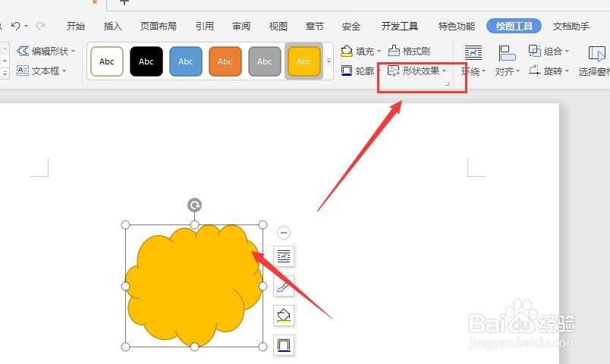Click the floating shape outline icon
610x364 pixels.
tap(284, 345)
